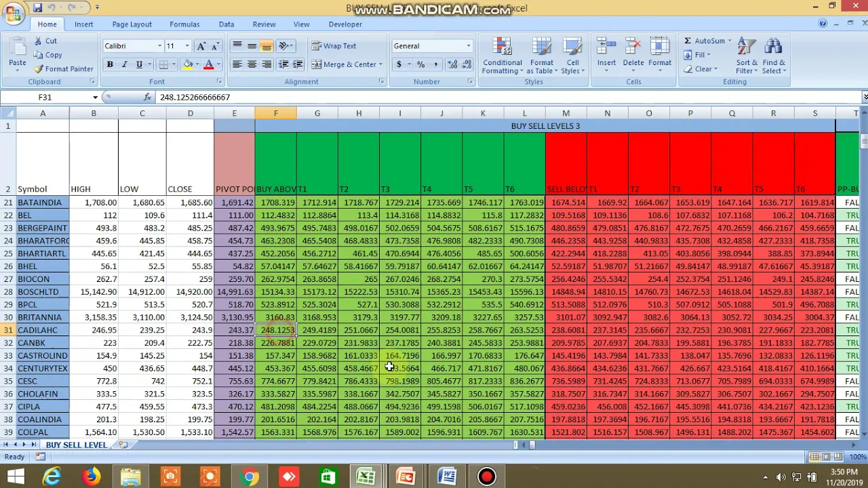The width and height of the screenshot is (868, 488).
Task: Click Copy in Clipboard group
Action: (47, 55)
